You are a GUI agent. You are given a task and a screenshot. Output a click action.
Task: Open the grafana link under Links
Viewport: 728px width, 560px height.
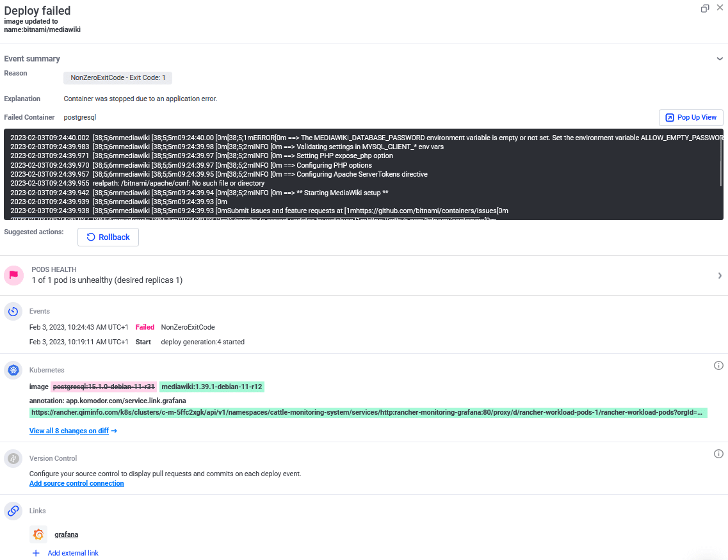tap(66, 534)
